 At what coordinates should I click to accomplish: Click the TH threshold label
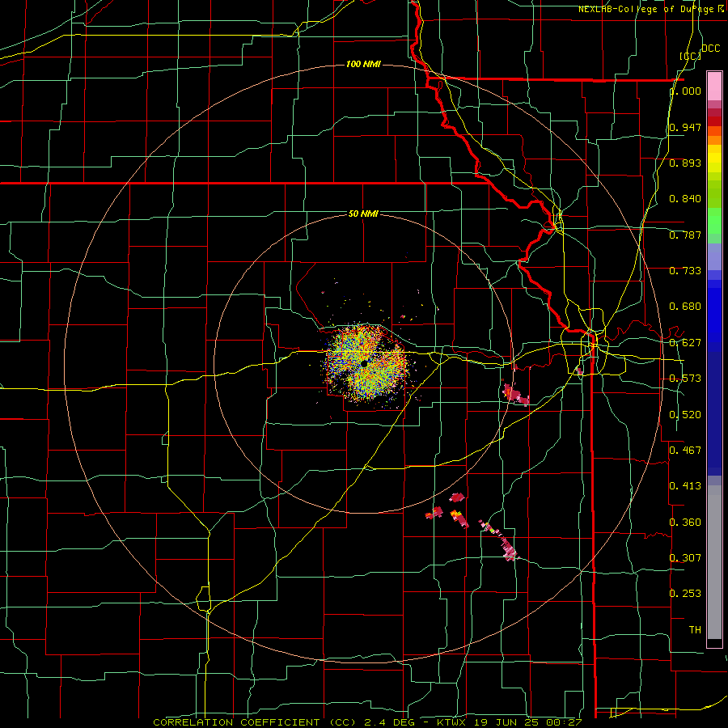[695, 630]
